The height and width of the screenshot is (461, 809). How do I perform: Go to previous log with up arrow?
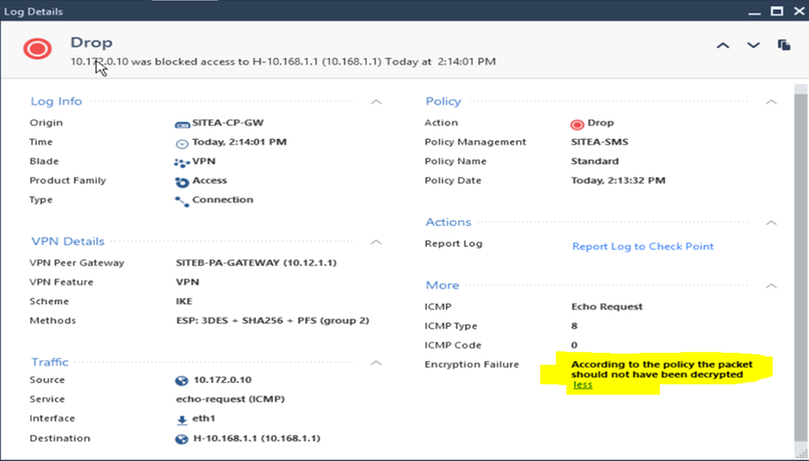[x=724, y=46]
